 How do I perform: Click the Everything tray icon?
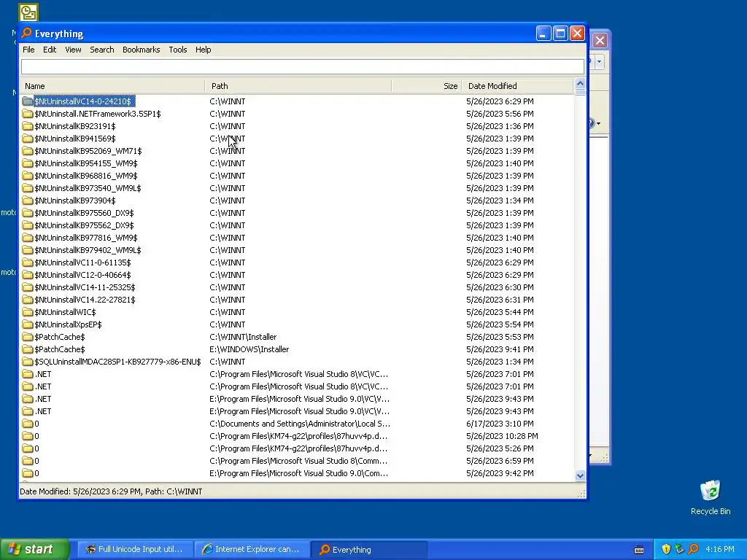click(693, 549)
